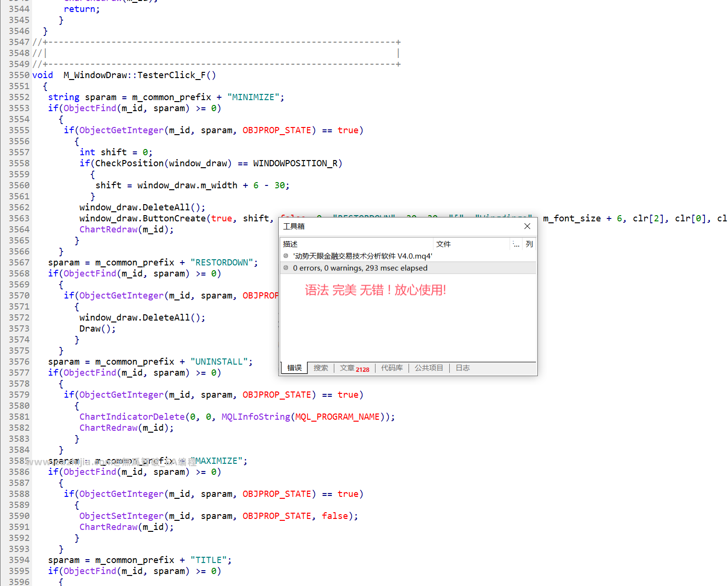Open the 搜索 tab in toolbox
The width and height of the screenshot is (728, 586).
(x=321, y=368)
